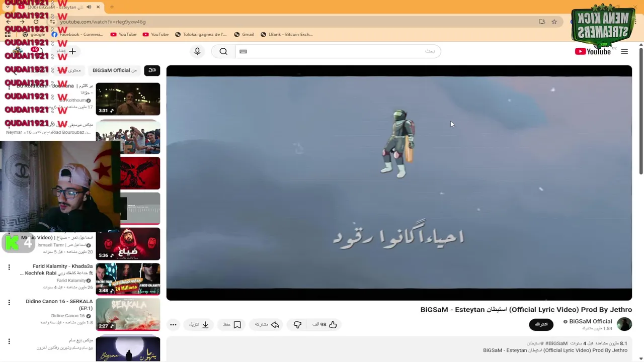Screen dimensions: 644x362
Task: Open options for Didine Canon 16 video
Action: (9, 302)
